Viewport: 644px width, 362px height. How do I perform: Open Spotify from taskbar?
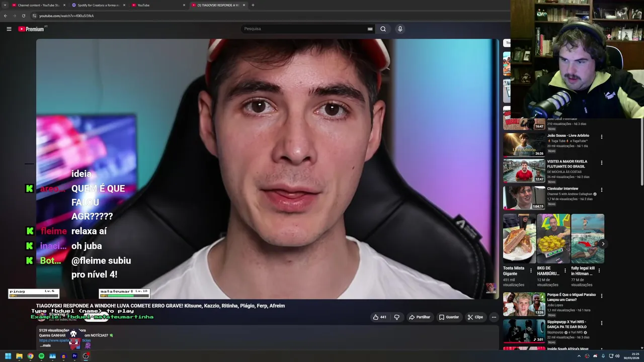point(41,356)
